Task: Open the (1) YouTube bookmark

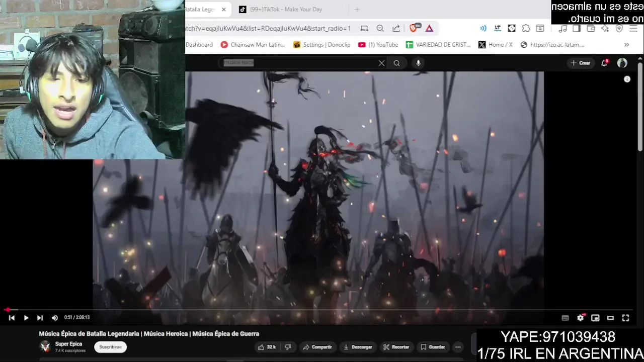Action: (378, 45)
